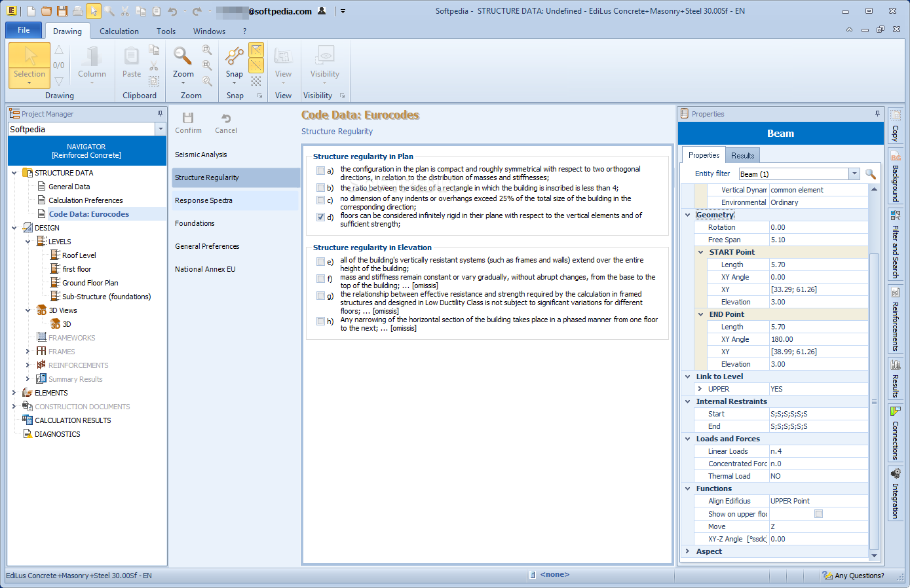Click the Free Span value field 5.10
Screen dimensions: 910x588
pyautogui.click(x=818, y=240)
